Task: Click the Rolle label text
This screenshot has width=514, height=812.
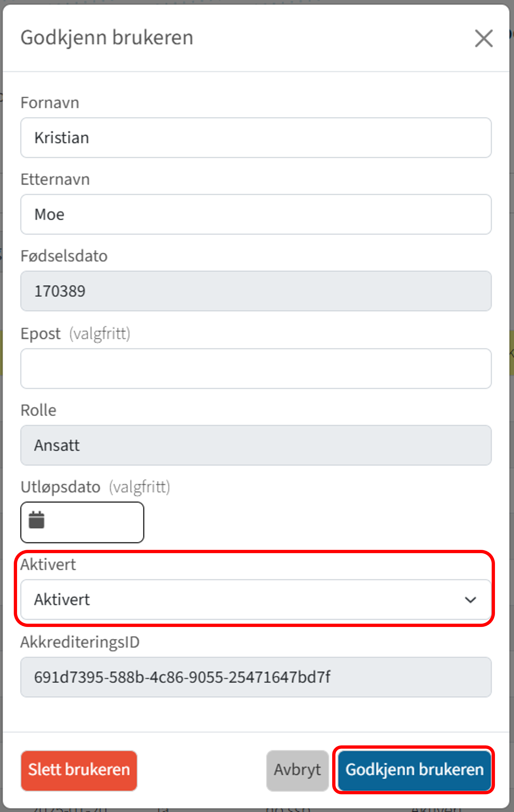Action: point(38,410)
